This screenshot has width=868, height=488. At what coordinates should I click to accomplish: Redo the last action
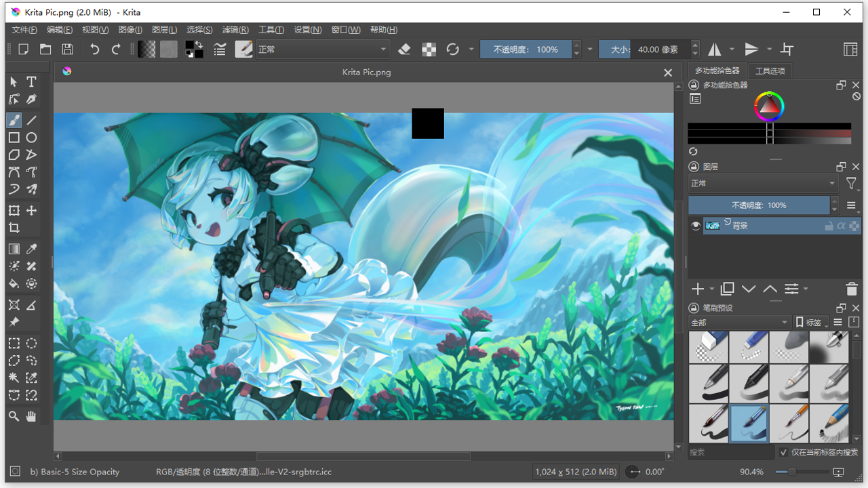tap(116, 49)
